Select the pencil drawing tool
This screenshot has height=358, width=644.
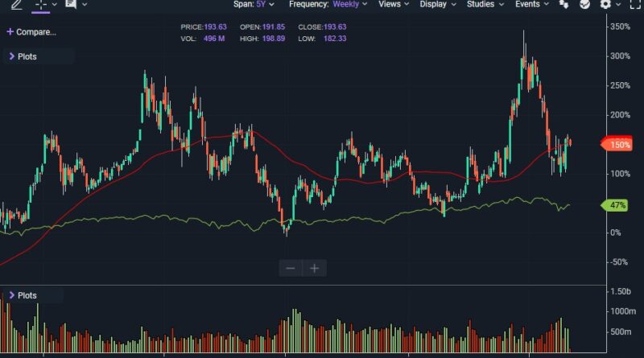(16, 4)
